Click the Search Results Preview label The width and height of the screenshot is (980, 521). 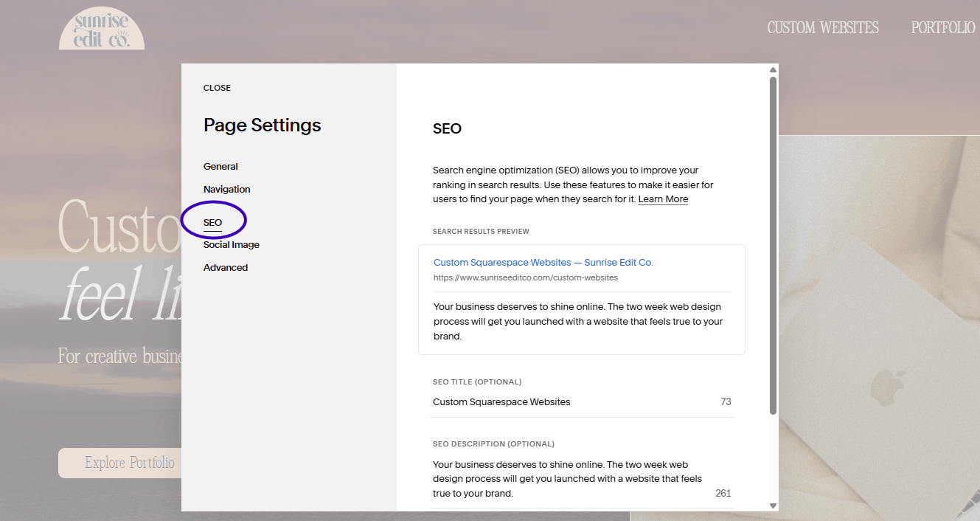[x=481, y=232]
